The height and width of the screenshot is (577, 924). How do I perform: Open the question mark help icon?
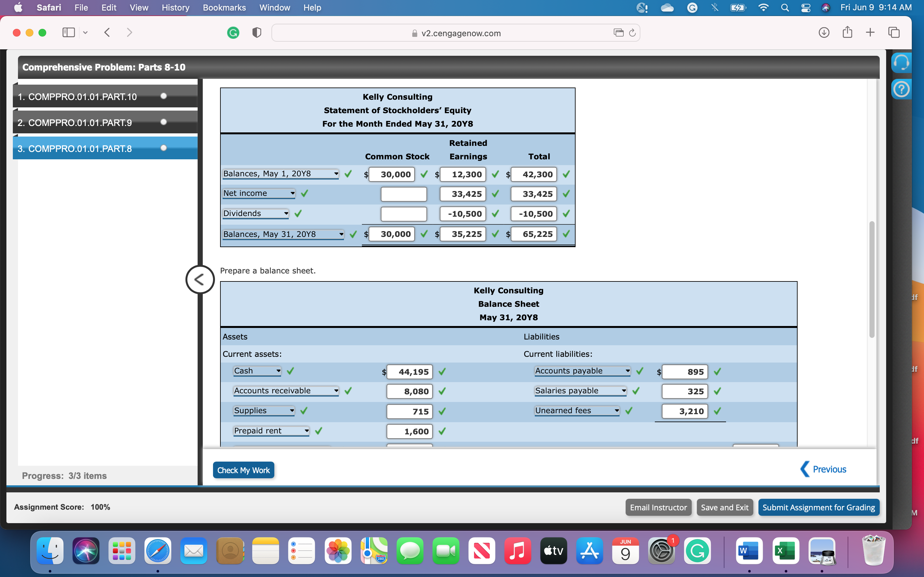(x=902, y=89)
